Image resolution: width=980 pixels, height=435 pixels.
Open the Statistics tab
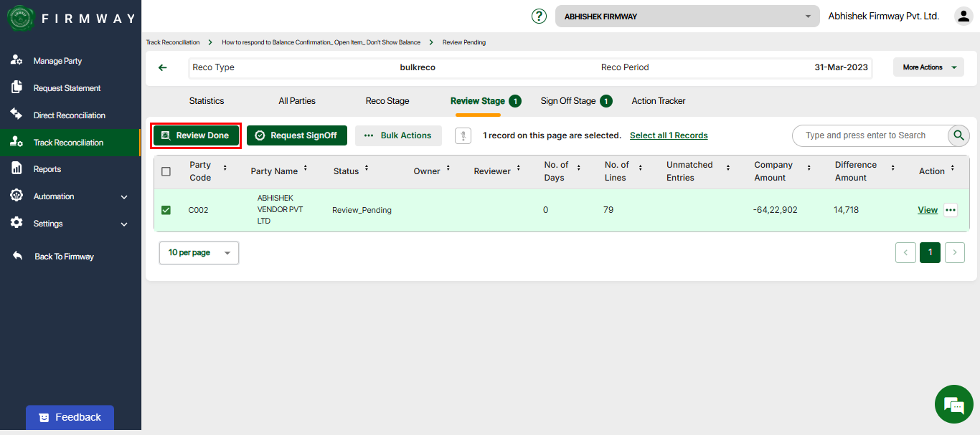[207, 101]
